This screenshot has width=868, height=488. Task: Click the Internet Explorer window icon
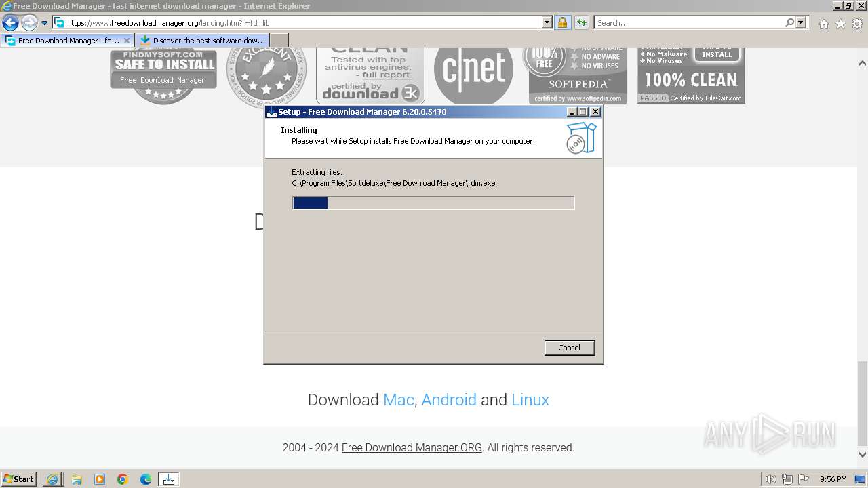(x=7, y=6)
